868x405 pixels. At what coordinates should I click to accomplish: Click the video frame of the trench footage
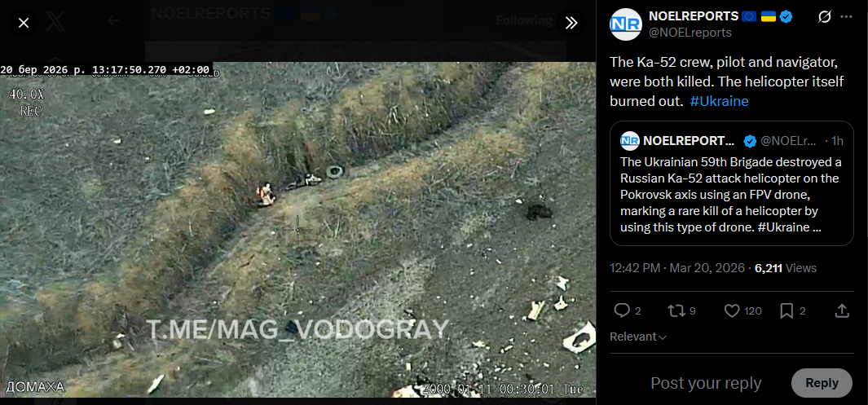click(x=297, y=230)
